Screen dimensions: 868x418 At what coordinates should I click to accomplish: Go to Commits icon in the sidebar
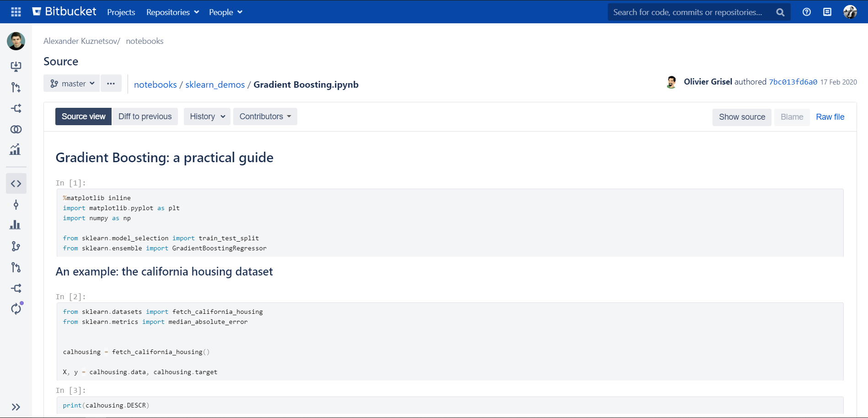[x=16, y=205]
